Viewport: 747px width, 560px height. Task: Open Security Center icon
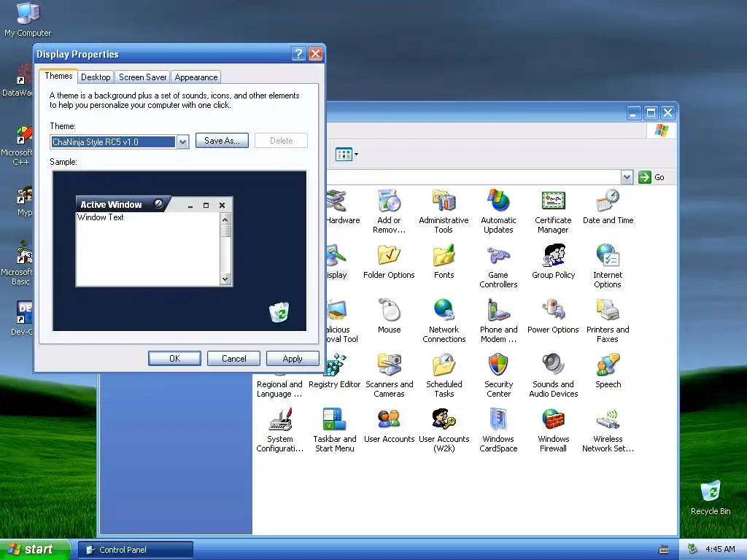click(498, 365)
